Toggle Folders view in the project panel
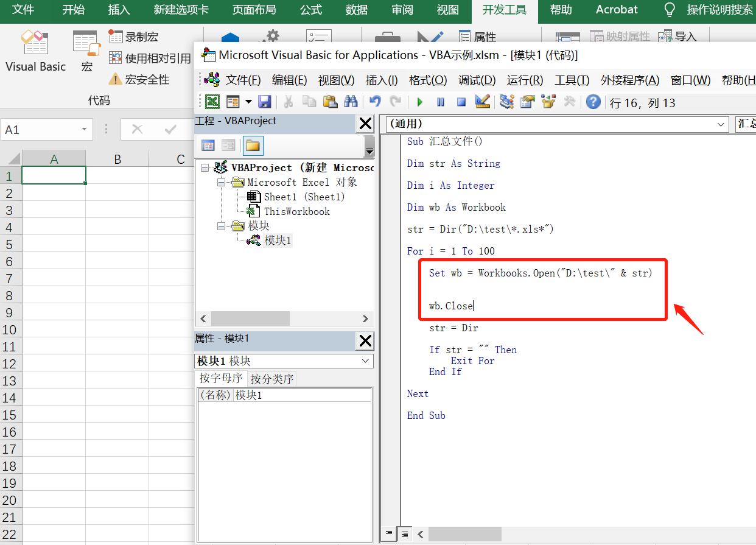Screen dimensions: 756x545 253,146
